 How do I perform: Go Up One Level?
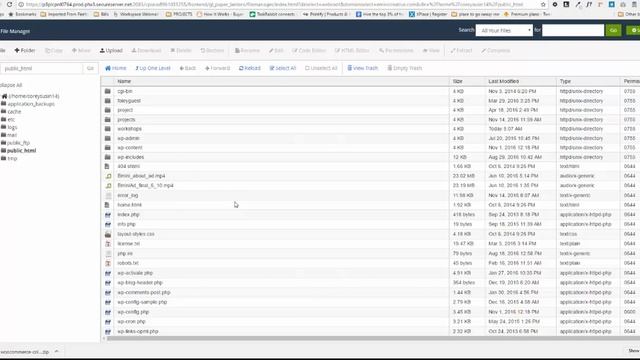pyautogui.click(x=153, y=68)
